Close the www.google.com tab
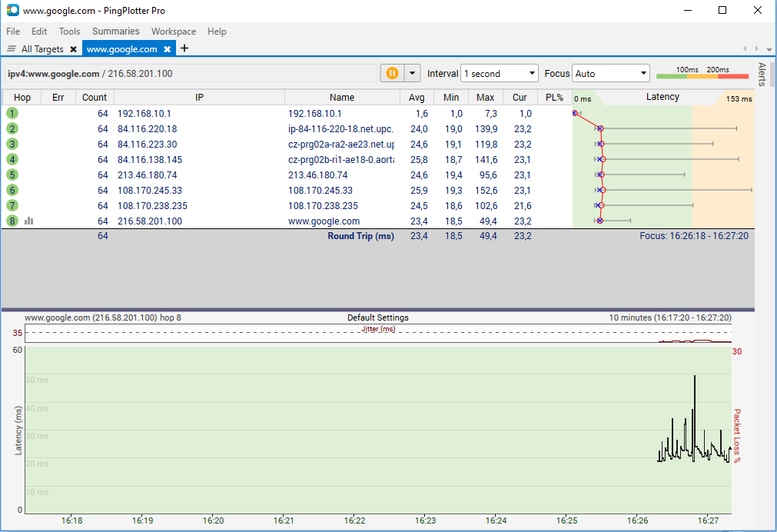 pos(167,49)
